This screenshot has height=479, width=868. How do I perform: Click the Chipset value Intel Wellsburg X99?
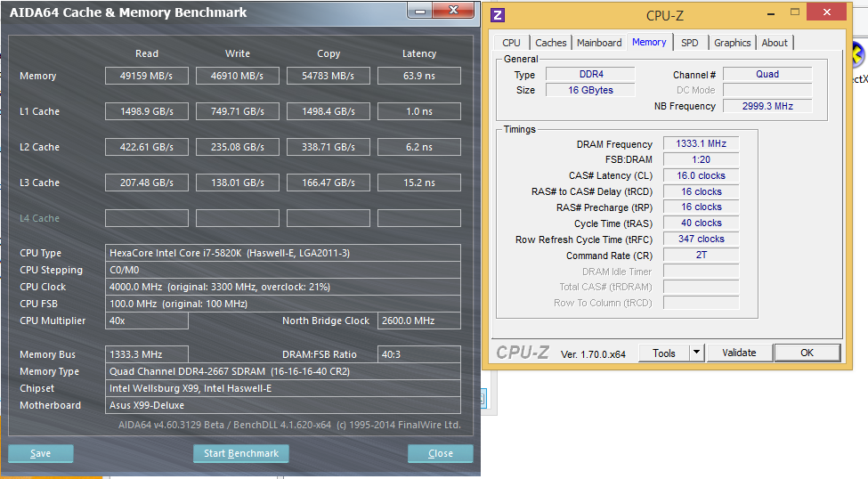(x=283, y=388)
